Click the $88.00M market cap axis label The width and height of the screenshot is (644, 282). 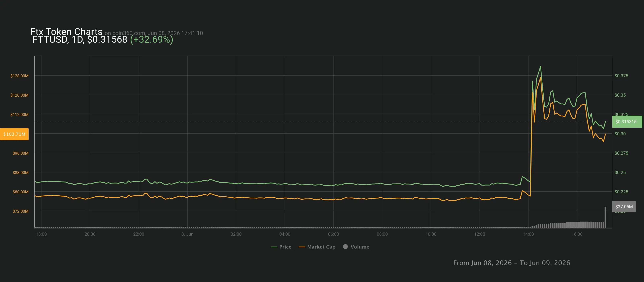tap(21, 172)
